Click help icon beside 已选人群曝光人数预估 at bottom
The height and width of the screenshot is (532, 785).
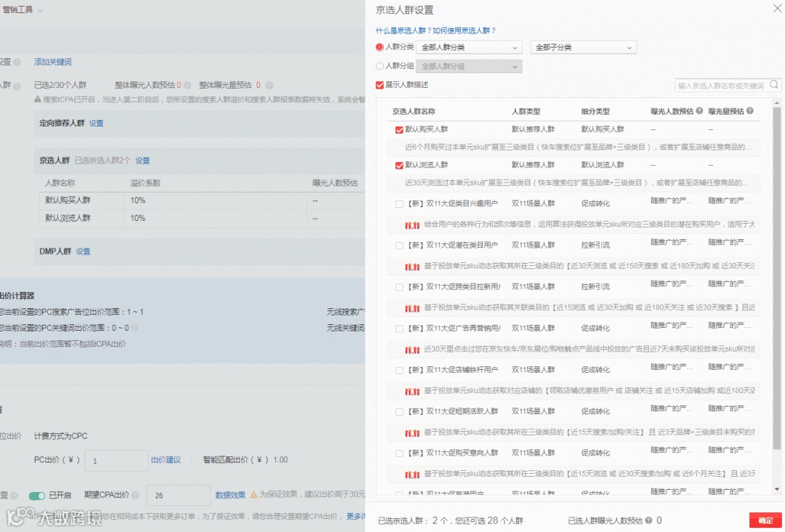point(649,520)
